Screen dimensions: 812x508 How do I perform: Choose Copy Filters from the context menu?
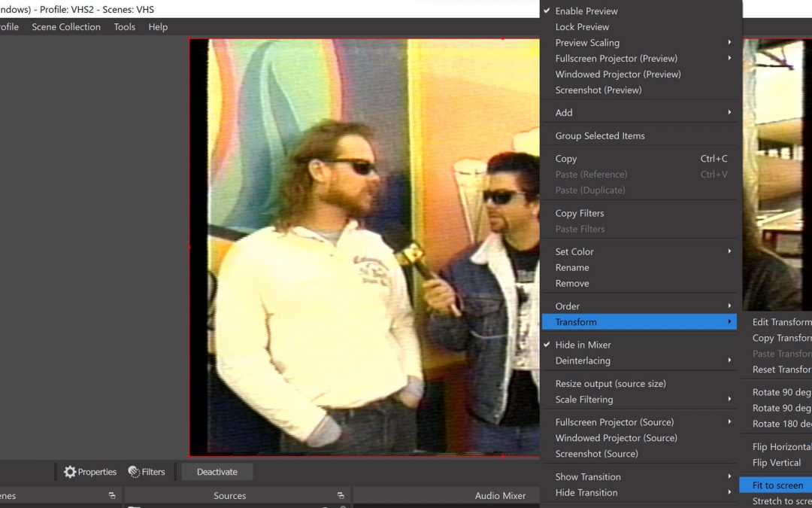(x=580, y=213)
